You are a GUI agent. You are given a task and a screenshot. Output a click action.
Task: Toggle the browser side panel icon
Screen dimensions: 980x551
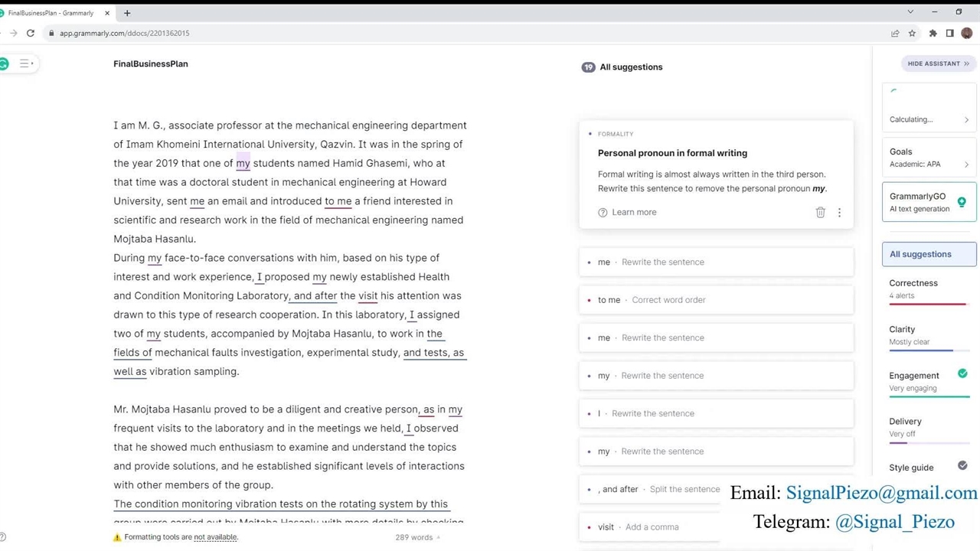point(949,33)
